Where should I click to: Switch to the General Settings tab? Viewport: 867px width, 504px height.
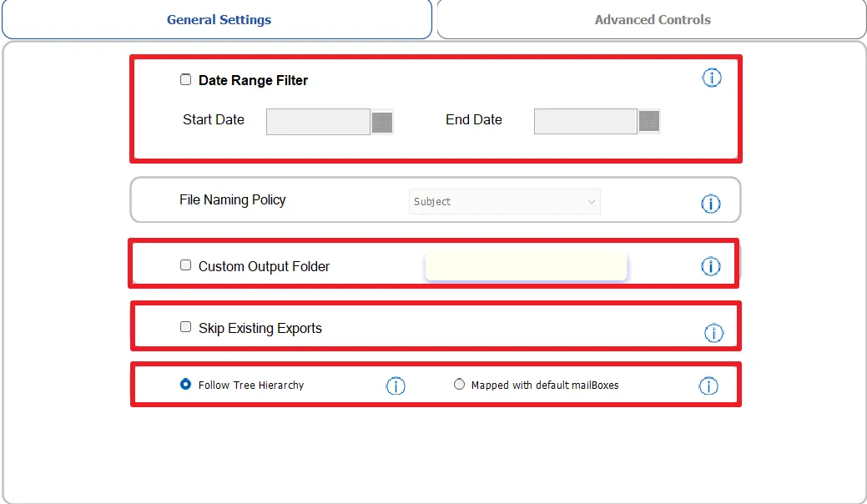pos(217,20)
